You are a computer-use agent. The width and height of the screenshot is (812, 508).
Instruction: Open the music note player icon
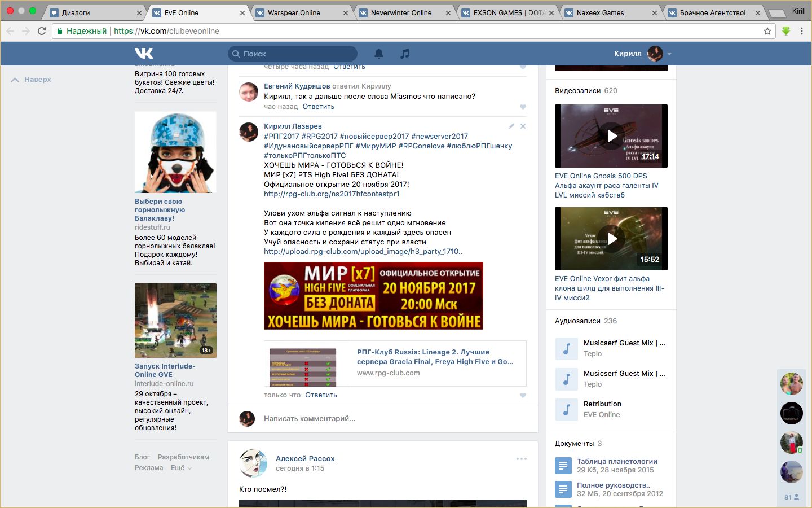click(405, 54)
